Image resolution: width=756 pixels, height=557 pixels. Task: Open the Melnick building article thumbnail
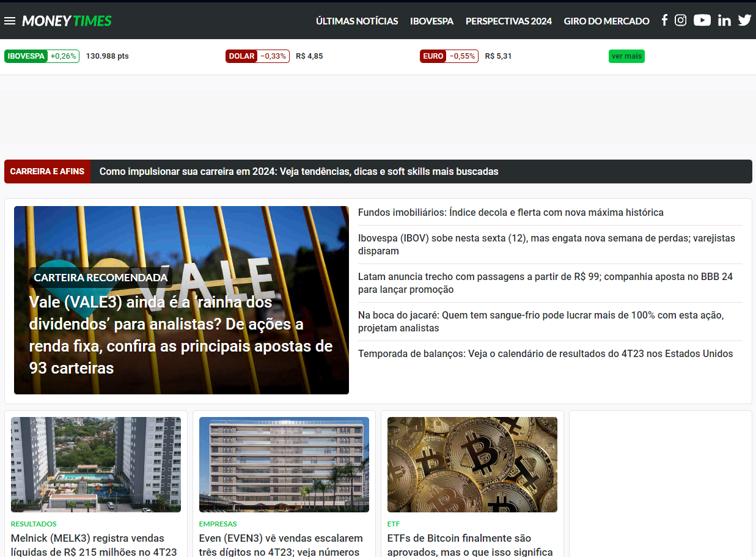[x=96, y=464]
